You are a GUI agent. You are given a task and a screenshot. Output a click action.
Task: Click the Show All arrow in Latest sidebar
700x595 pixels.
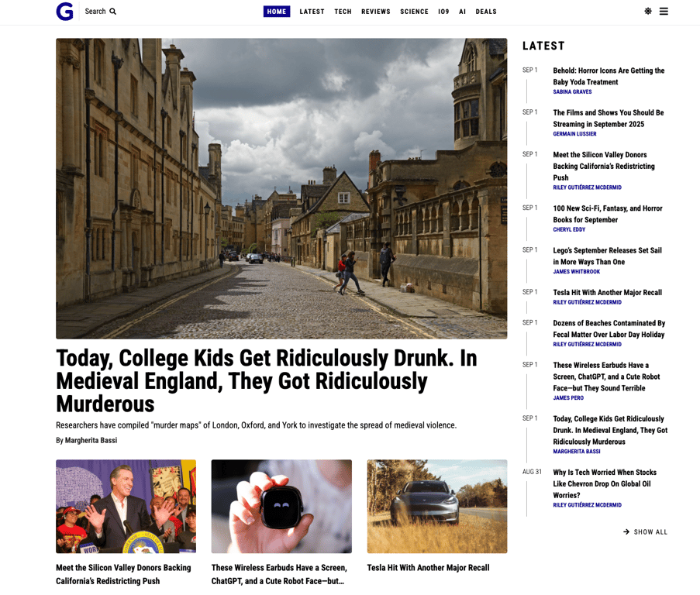644,532
